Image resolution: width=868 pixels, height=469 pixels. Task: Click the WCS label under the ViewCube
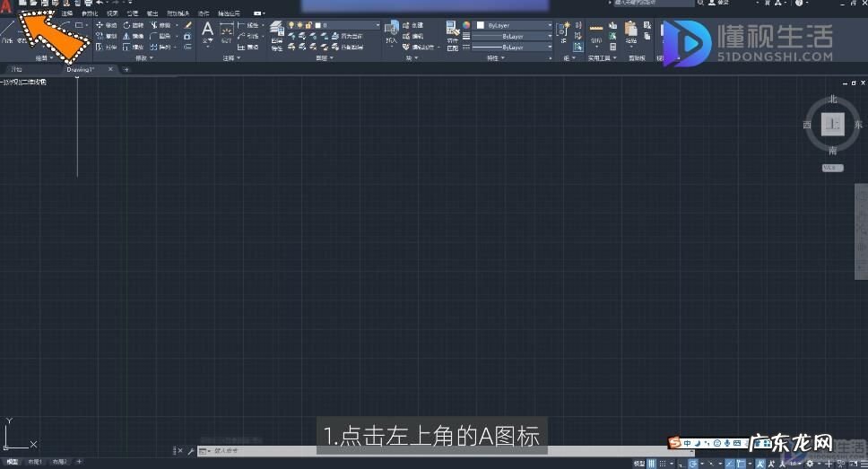[x=832, y=168]
